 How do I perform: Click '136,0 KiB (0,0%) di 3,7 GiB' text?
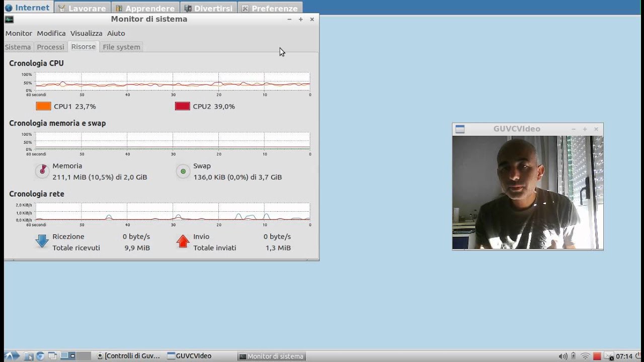(x=237, y=177)
